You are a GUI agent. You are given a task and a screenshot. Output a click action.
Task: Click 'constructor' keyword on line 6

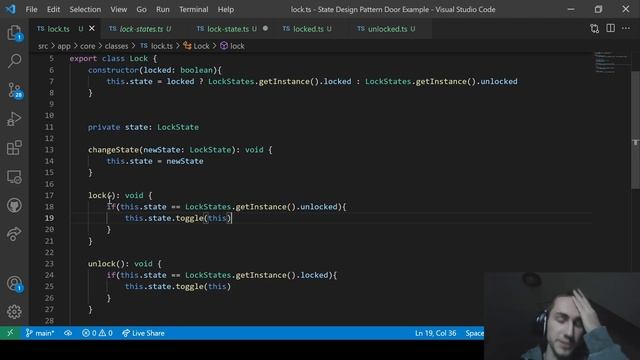113,70
